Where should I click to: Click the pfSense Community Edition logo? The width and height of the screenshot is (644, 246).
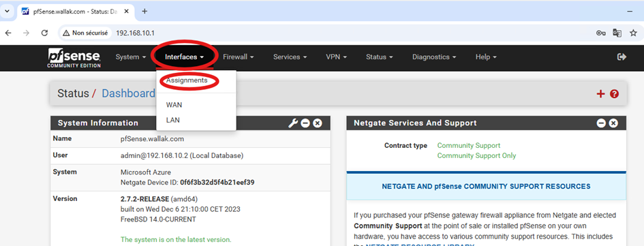pos(74,59)
